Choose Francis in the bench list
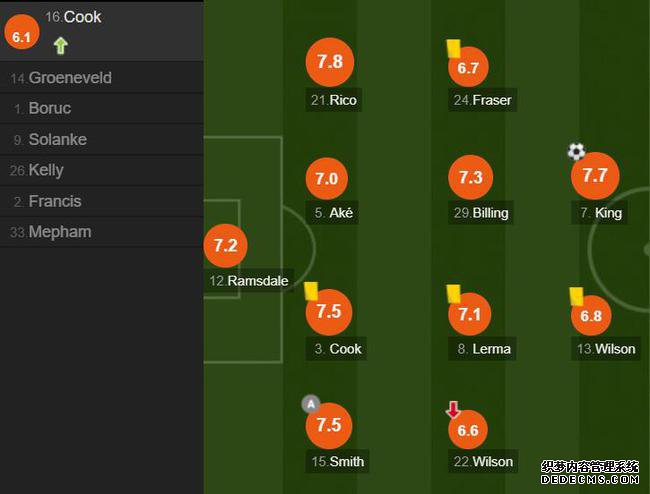The image size is (650, 494). (102, 201)
